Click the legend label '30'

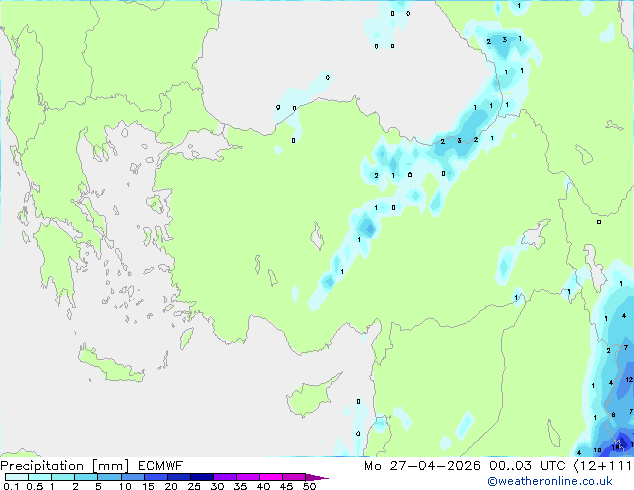pos(217,486)
